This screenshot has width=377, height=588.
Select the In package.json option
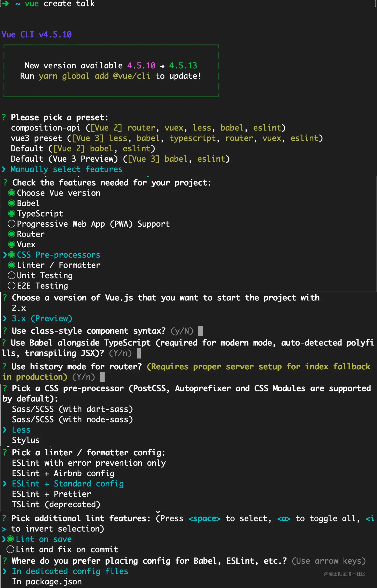tap(47, 582)
